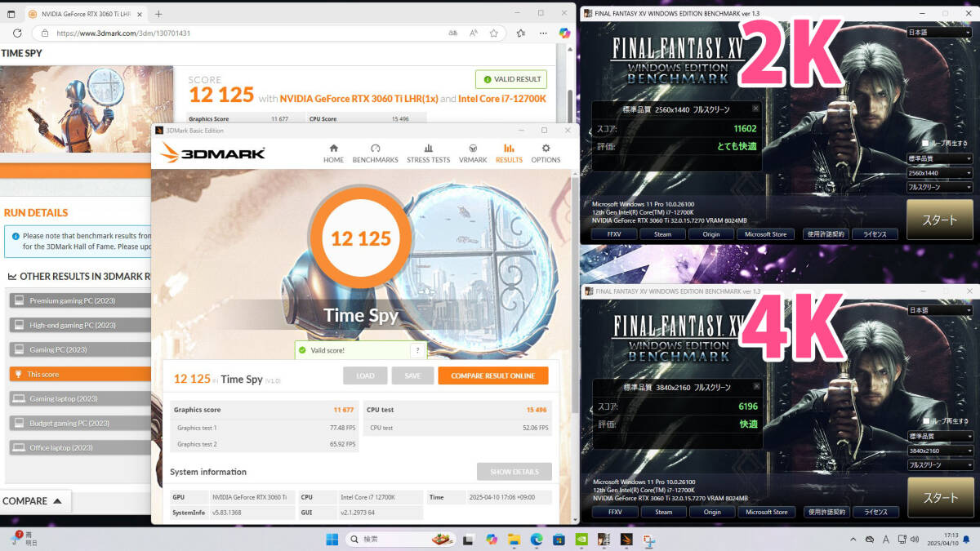Click ライセンス button in 2K benchmark window

(875, 234)
